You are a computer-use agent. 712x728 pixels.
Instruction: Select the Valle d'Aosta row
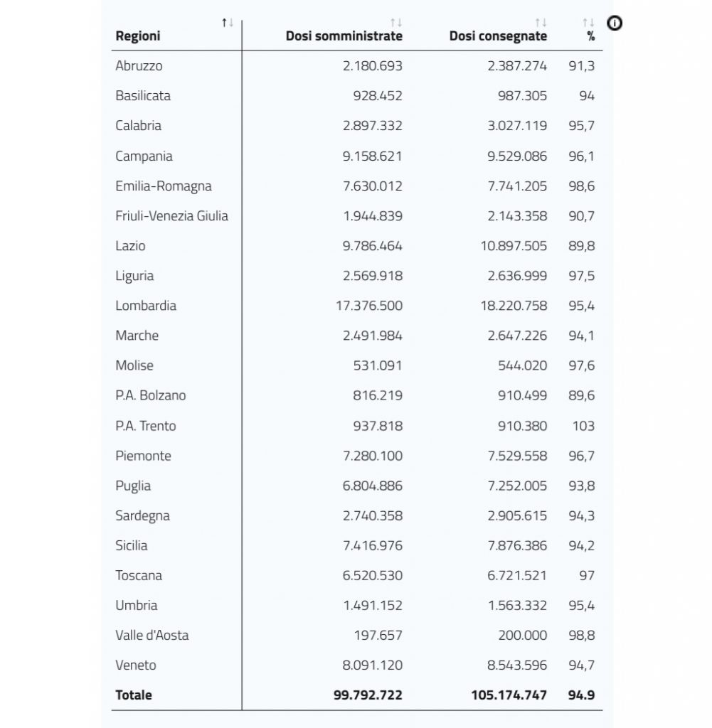(x=356, y=635)
